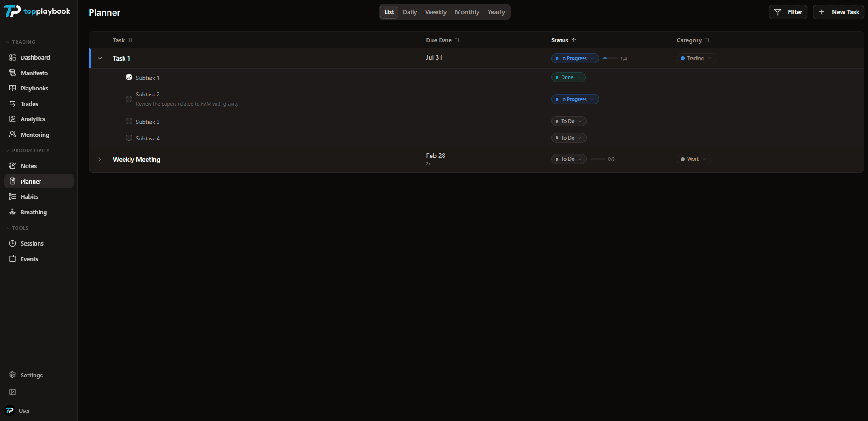Click the topplaybook logo
The height and width of the screenshot is (421, 868).
(37, 11)
